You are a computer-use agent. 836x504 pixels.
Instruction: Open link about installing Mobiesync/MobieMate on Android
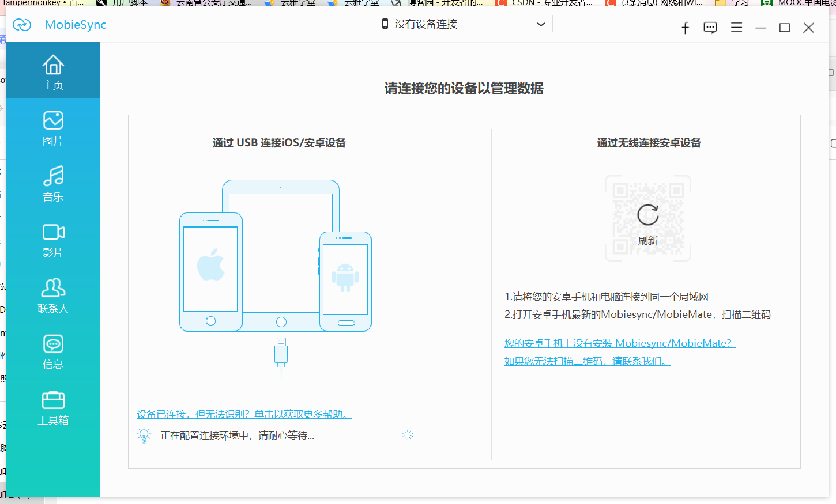click(x=620, y=343)
